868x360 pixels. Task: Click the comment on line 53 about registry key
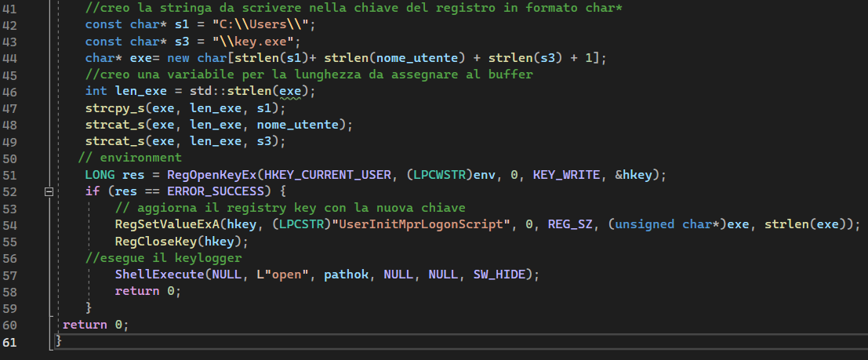(x=290, y=209)
